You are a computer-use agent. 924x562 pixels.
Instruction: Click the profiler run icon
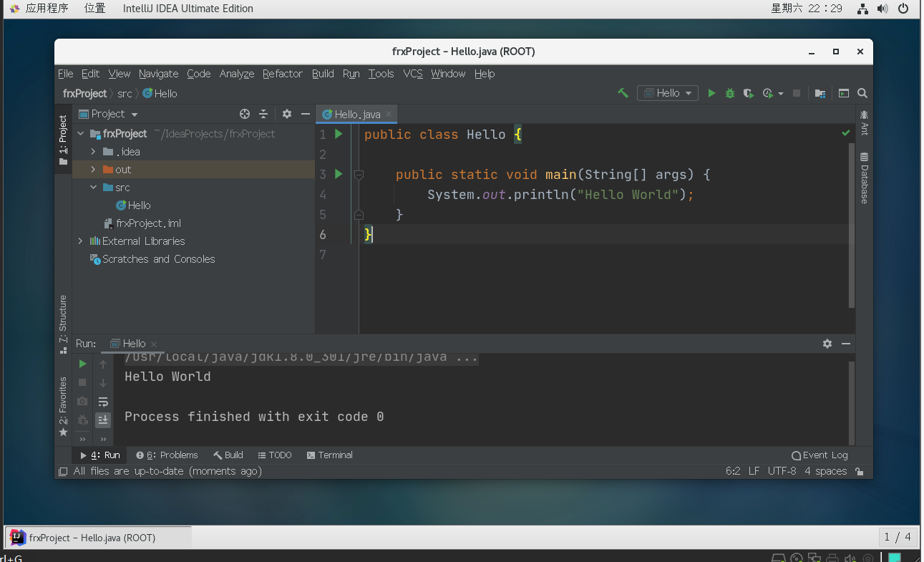pos(768,93)
